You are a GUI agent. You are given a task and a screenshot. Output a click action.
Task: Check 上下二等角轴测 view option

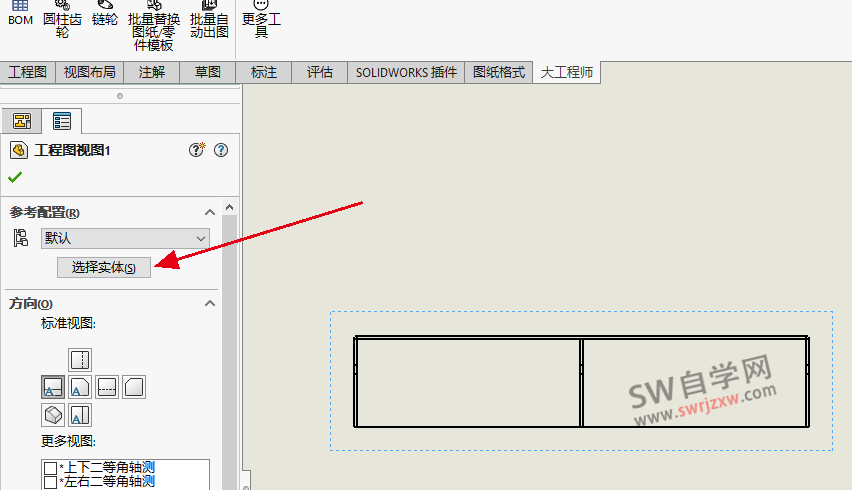tap(51, 468)
